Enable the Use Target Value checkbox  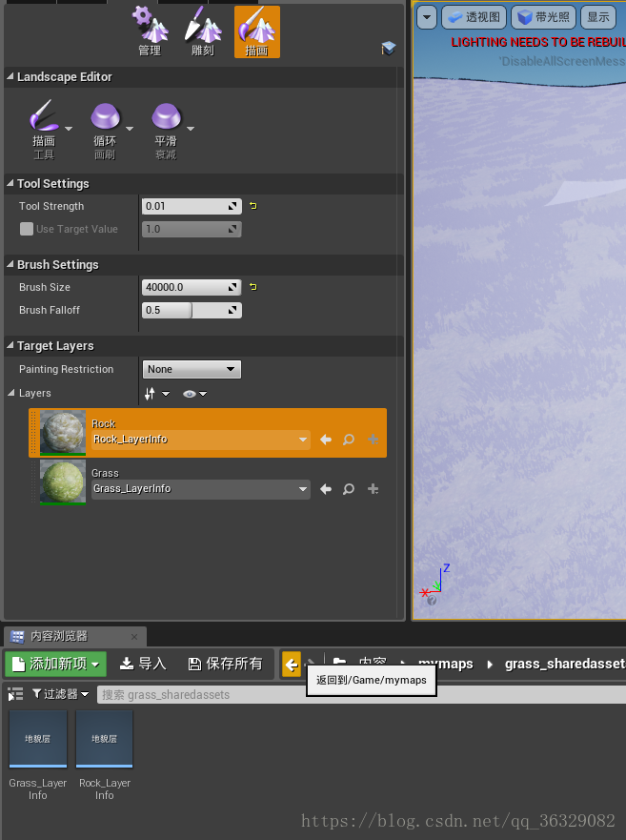[27, 229]
